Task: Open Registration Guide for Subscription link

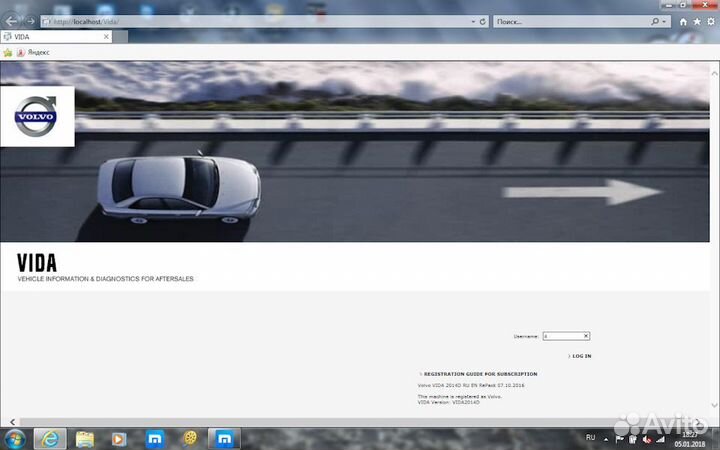Action: click(x=478, y=374)
